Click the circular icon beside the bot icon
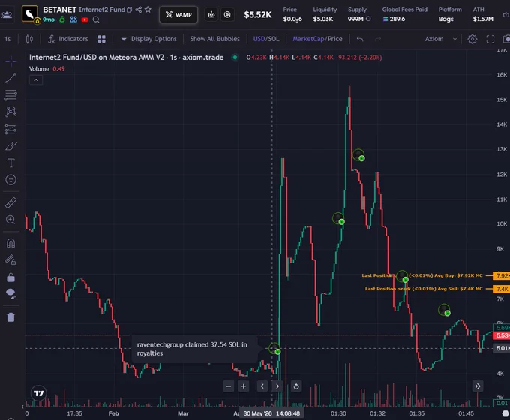This screenshot has height=420, width=510. 227,15
